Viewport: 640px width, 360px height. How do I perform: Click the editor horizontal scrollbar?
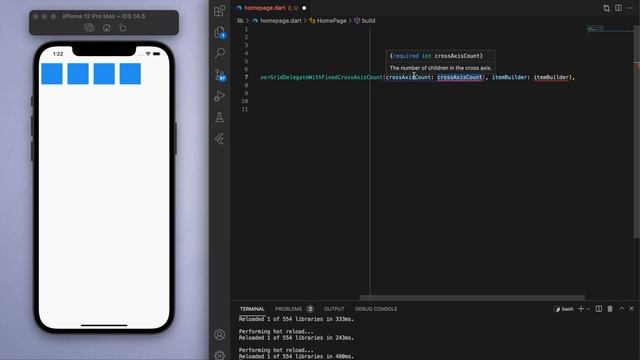pos(472,298)
